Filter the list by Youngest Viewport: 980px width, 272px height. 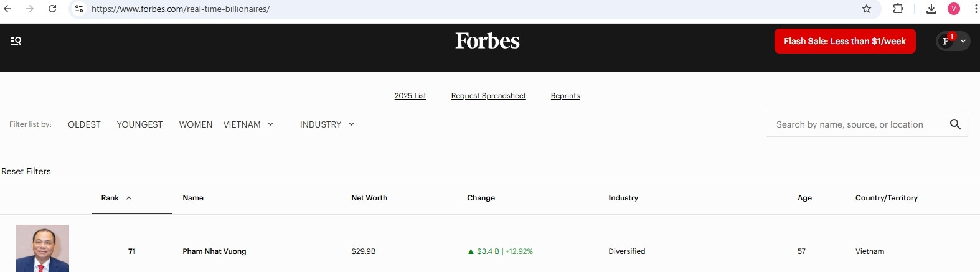pos(139,124)
